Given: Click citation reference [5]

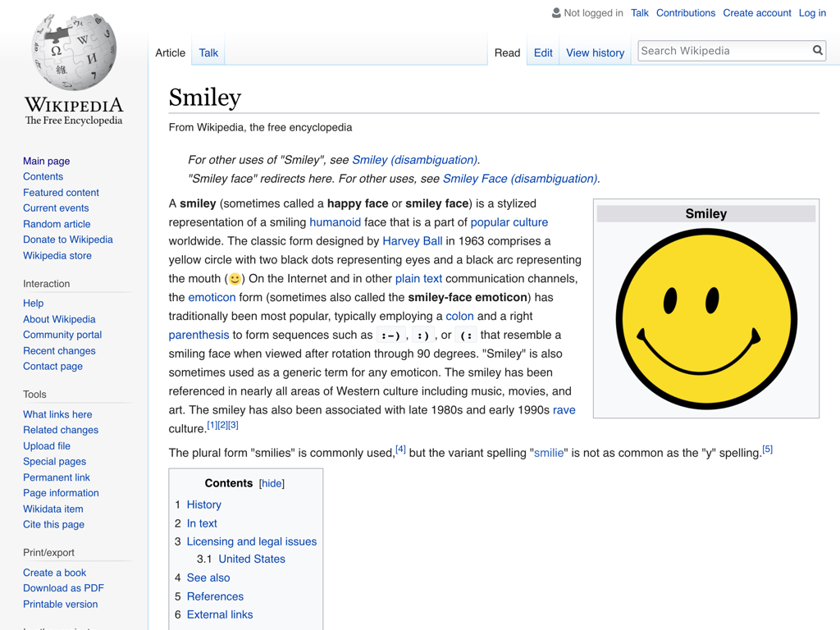Looking at the screenshot, I should pos(767,449).
